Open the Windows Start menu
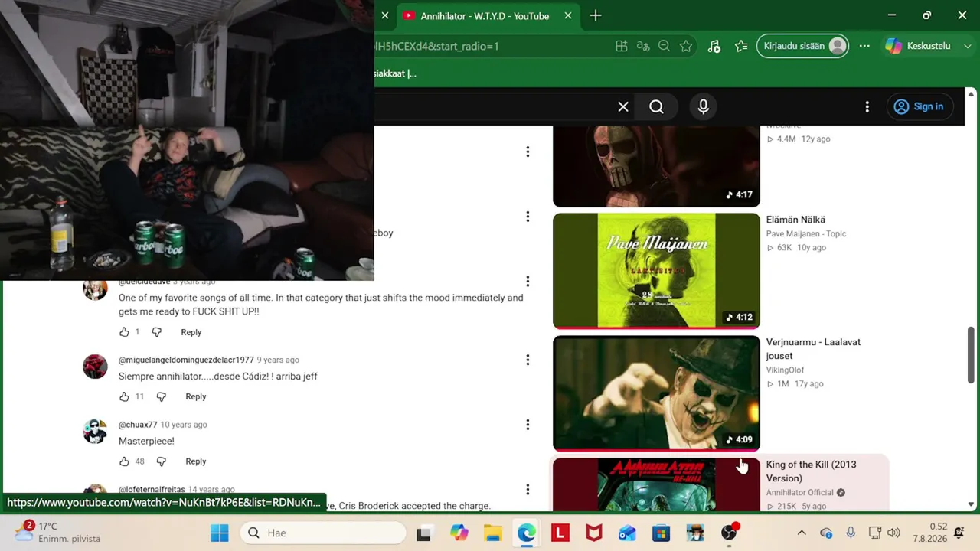 coord(219,533)
